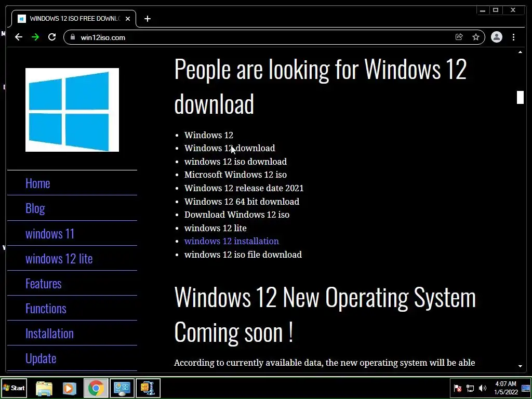Viewport: 532px width, 399px height.
Task: Open the control panel taskbar icon
Action: (x=122, y=388)
